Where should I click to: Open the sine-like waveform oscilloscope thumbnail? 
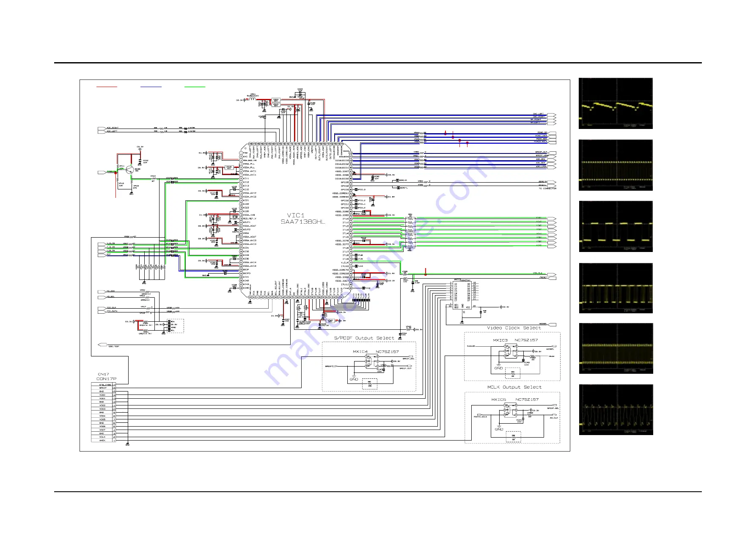pyautogui.click(x=616, y=410)
